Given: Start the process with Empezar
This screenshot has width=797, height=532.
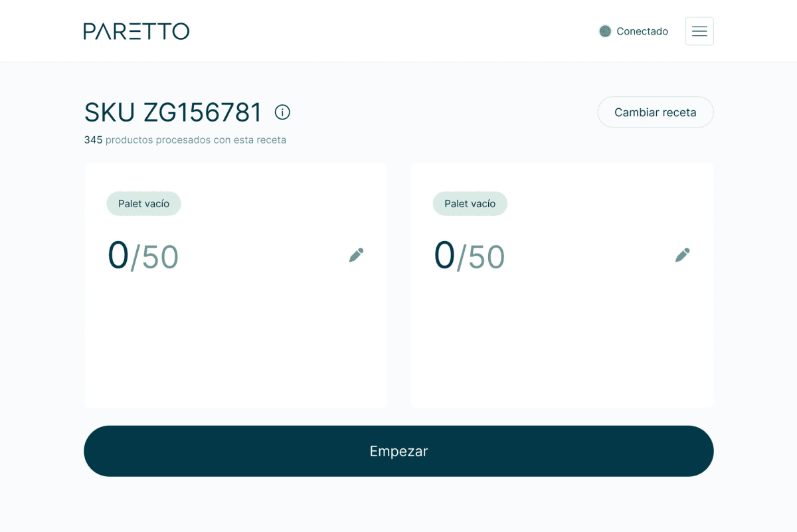Looking at the screenshot, I should pyautogui.click(x=398, y=451).
